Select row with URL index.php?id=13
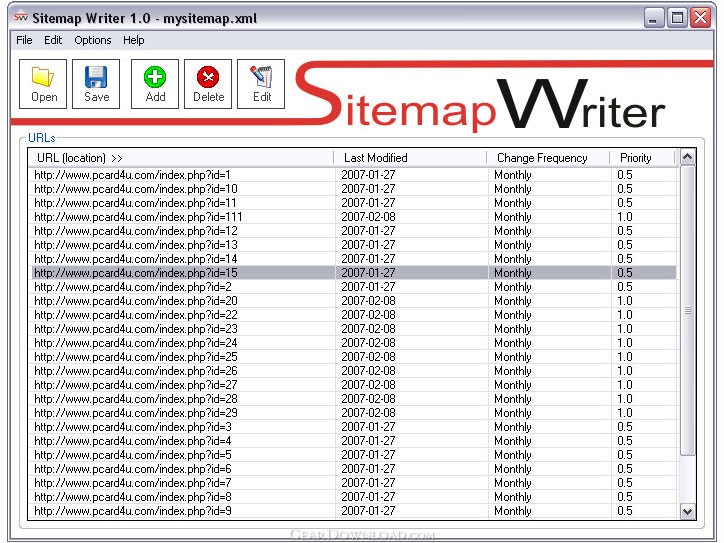Screen dimensions: 724x543 click(x=354, y=245)
